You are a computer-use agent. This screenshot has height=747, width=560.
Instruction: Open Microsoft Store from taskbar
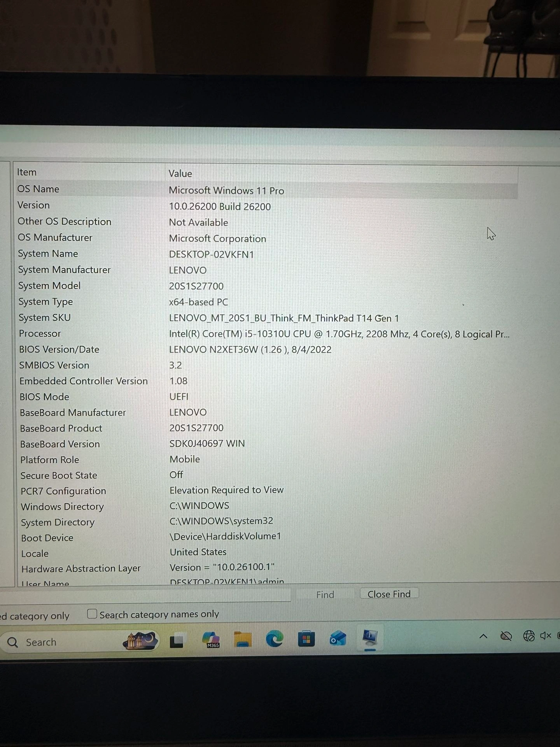click(x=306, y=639)
